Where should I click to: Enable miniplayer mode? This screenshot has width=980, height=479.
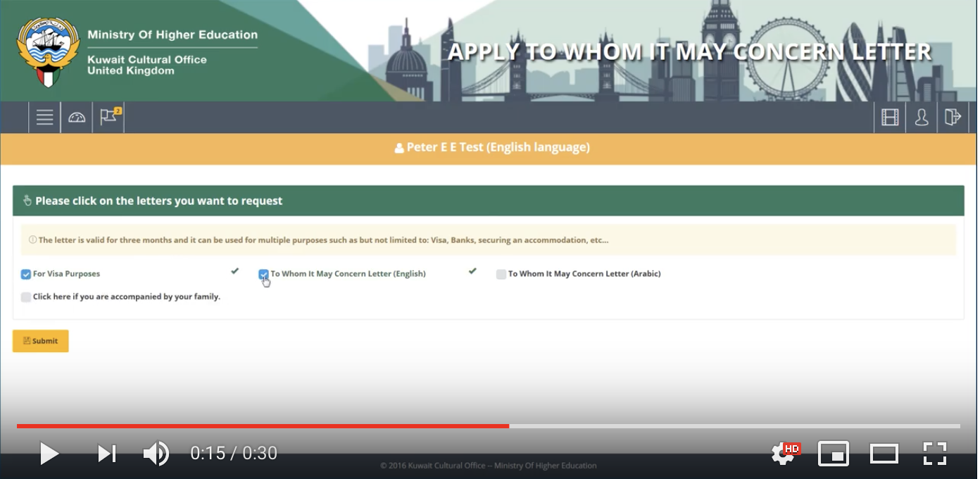834,453
